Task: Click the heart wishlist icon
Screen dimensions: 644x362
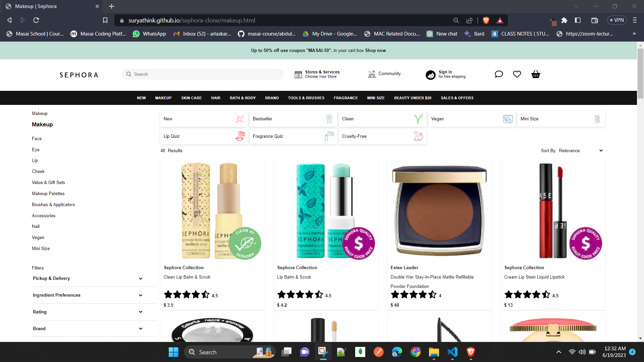Action: (x=517, y=74)
